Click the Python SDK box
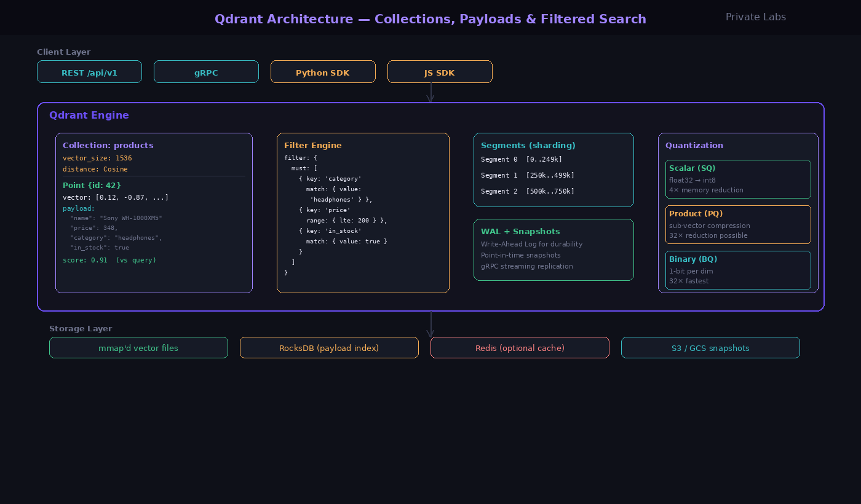Screen dimensions: 861x504 click(323, 72)
